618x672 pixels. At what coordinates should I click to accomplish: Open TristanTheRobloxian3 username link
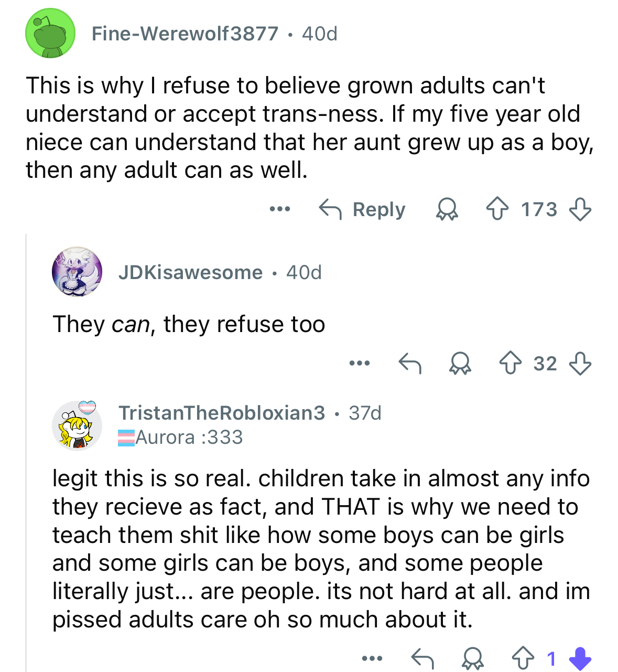click(x=222, y=413)
